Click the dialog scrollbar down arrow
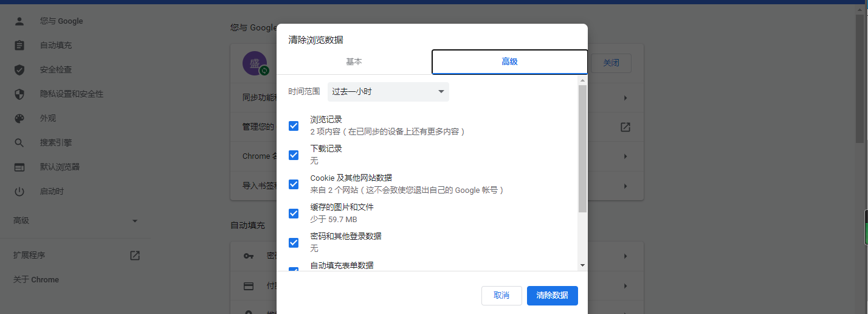This screenshot has height=314, width=868. (582, 265)
